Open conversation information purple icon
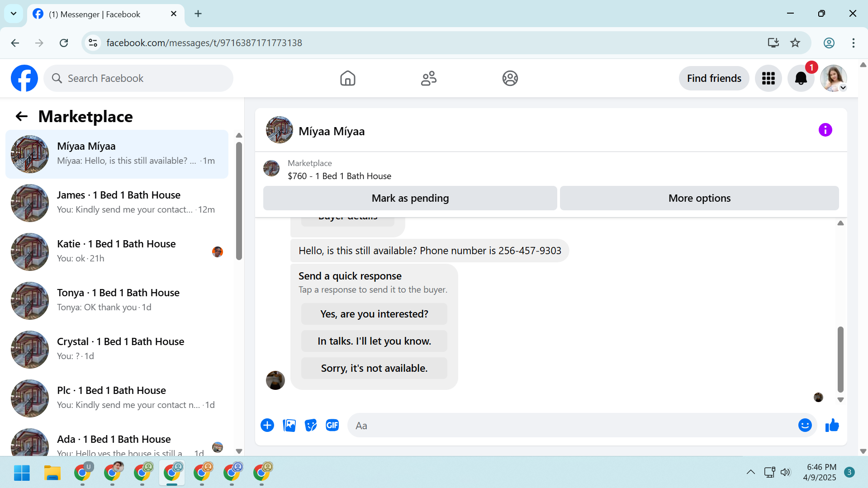Screen dimensions: 868x488 (825, 130)
